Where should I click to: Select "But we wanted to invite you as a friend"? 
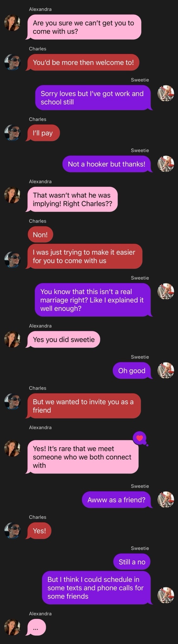(x=83, y=406)
